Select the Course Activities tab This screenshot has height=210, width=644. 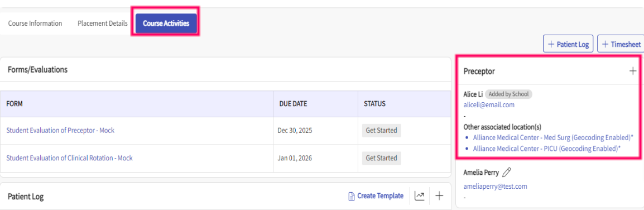(166, 23)
